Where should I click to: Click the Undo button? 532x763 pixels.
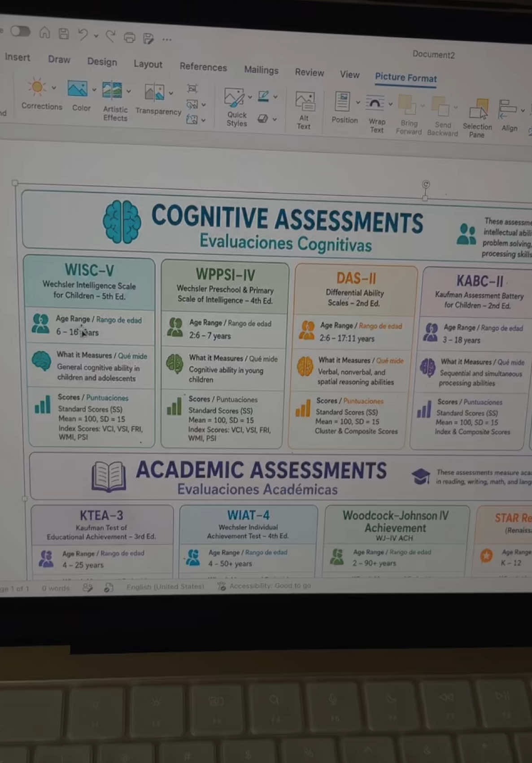coord(83,35)
